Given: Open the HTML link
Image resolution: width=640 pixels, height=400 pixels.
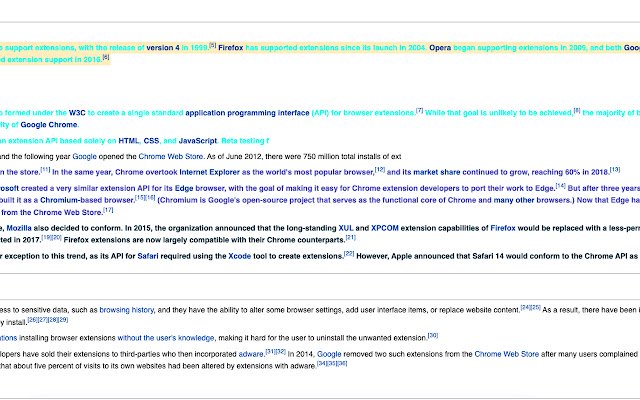Looking at the screenshot, I should [x=129, y=141].
